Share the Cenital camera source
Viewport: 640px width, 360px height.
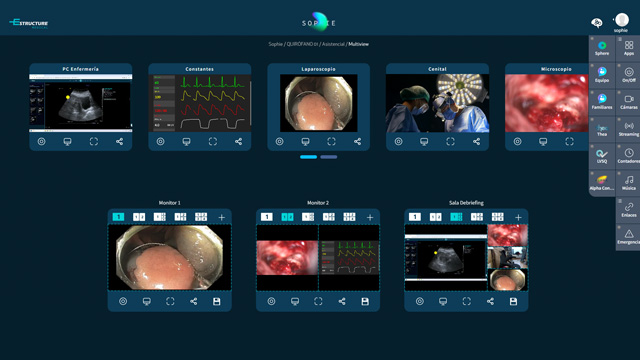pyautogui.click(x=476, y=142)
